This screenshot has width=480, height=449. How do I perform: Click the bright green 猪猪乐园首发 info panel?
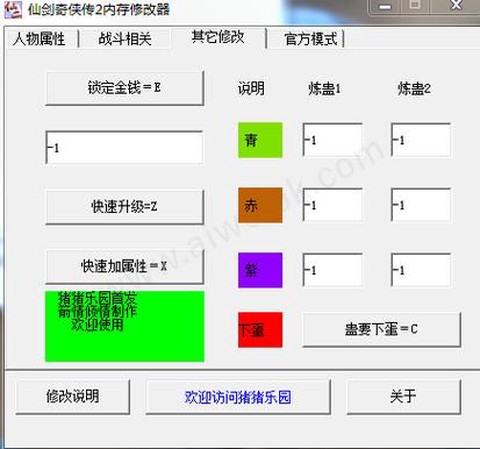125,326
